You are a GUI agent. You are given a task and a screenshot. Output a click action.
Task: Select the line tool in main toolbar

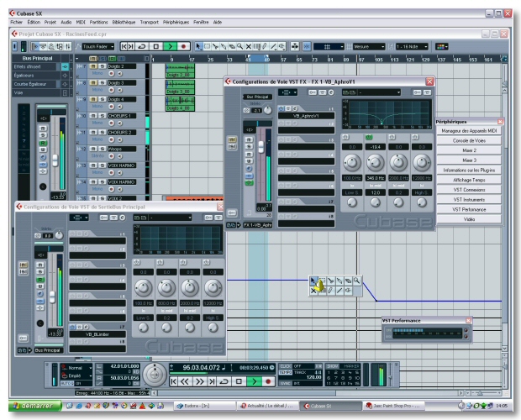[273, 46]
